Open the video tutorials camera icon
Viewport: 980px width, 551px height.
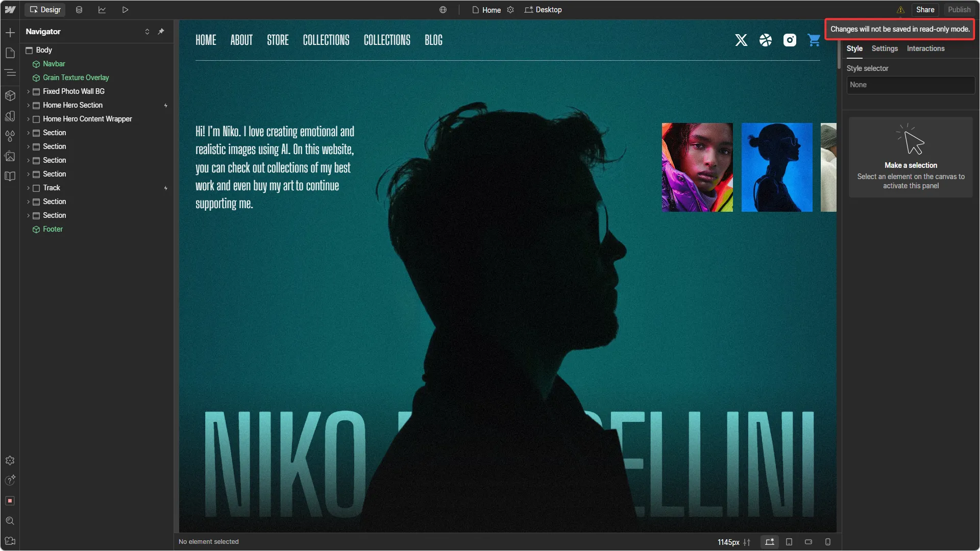(x=10, y=541)
